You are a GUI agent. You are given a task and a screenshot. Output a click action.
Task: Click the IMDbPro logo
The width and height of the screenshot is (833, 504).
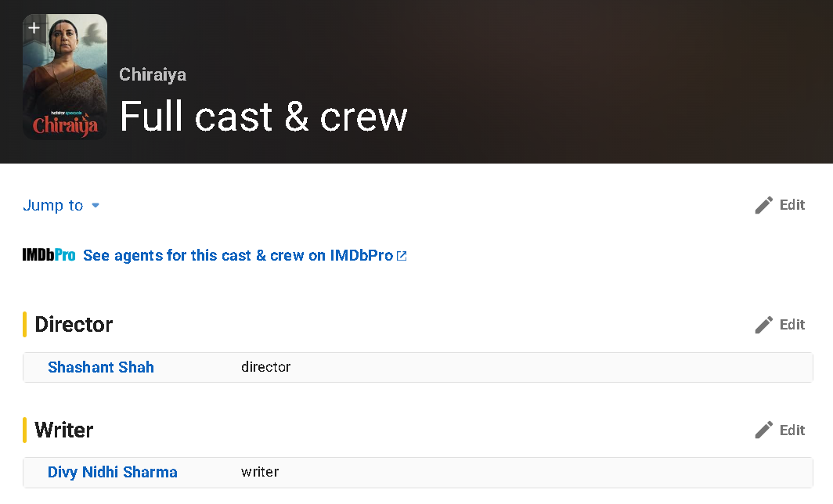point(49,255)
